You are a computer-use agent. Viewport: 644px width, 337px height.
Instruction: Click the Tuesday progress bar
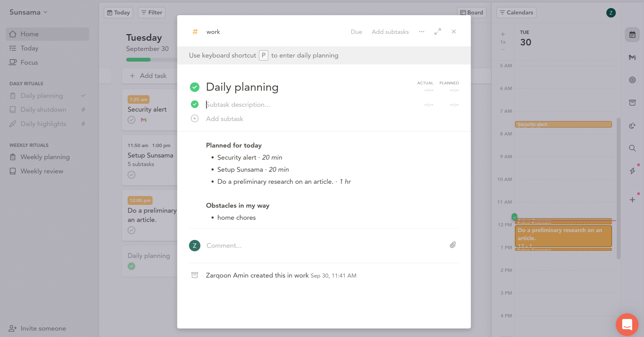point(152,60)
